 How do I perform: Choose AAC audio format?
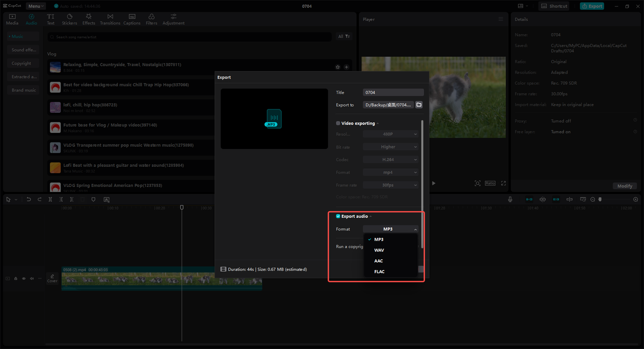click(x=390, y=261)
